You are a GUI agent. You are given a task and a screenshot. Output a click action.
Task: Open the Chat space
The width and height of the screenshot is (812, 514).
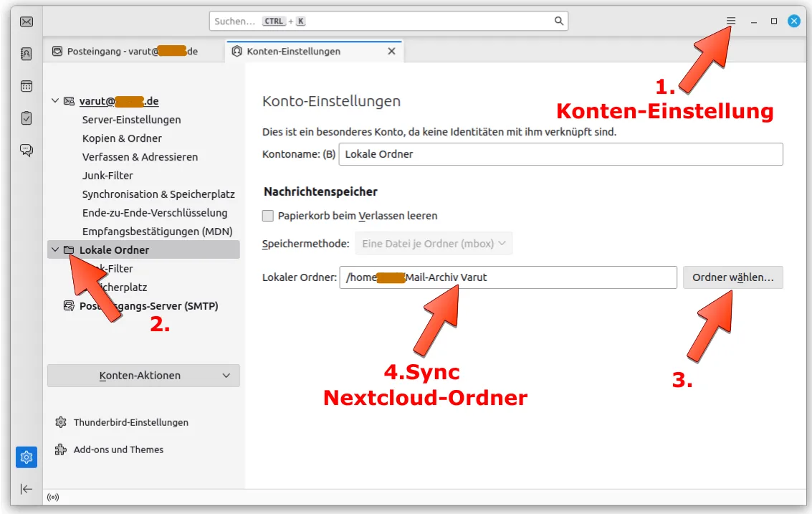[26, 150]
